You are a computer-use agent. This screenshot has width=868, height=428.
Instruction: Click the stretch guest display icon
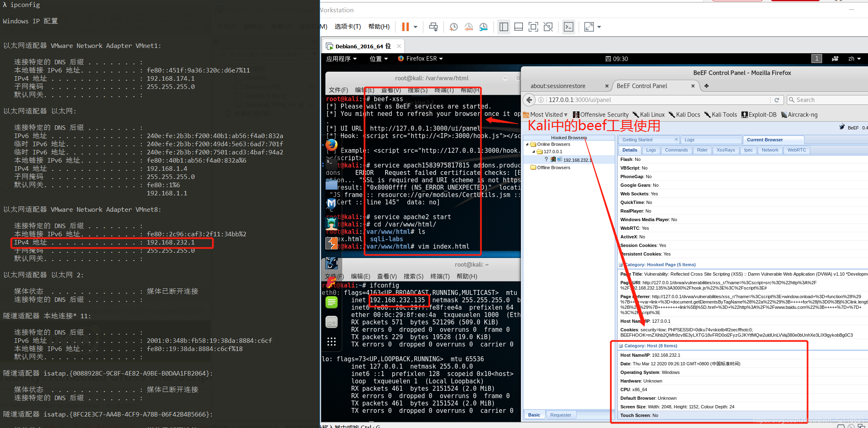pyautogui.click(x=589, y=27)
